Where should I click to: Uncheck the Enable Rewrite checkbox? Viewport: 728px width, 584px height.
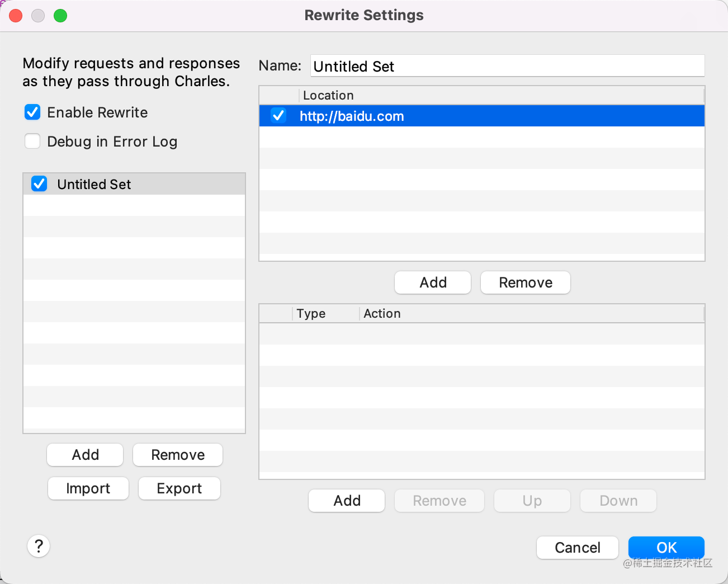point(32,112)
